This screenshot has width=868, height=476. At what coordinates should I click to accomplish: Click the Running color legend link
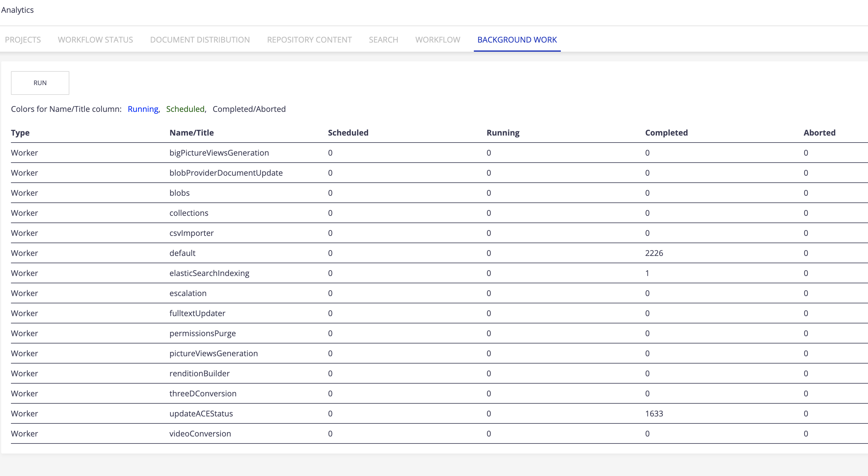pyautogui.click(x=143, y=109)
